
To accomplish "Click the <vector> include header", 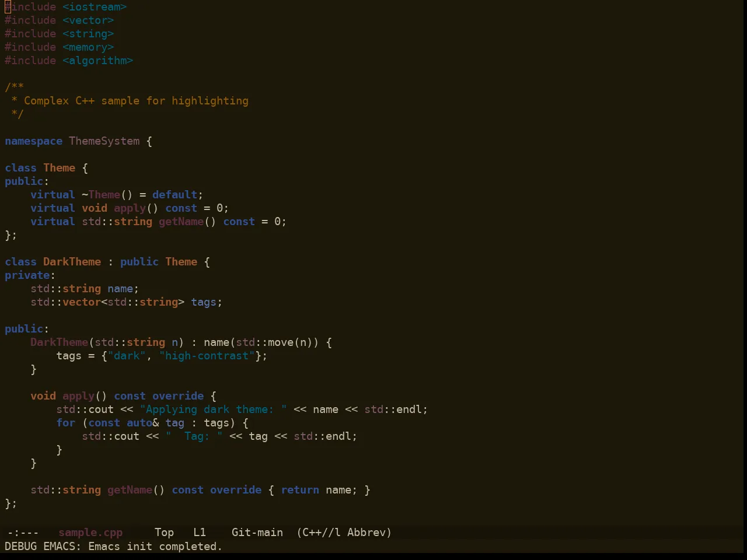I will (x=88, y=20).
